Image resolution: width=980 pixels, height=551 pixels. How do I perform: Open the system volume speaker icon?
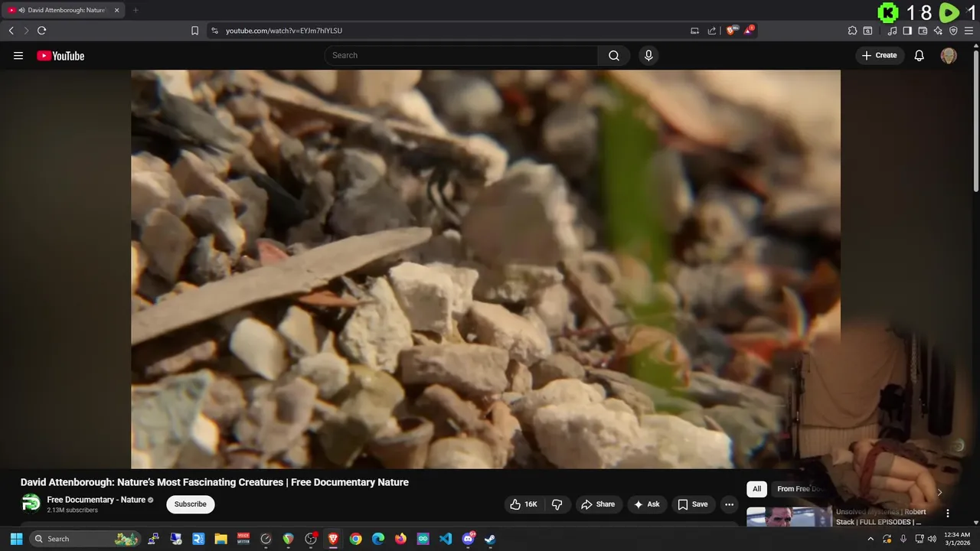(x=932, y=539)
